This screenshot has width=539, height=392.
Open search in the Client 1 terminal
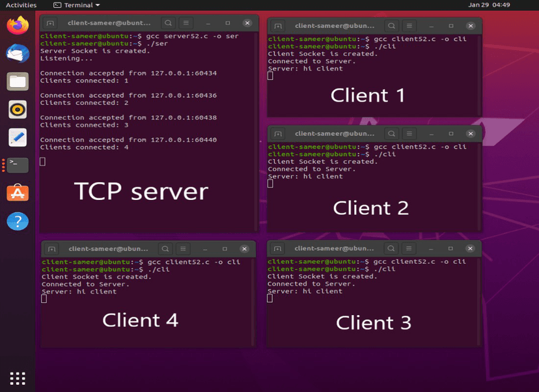(x=391, y=26)
